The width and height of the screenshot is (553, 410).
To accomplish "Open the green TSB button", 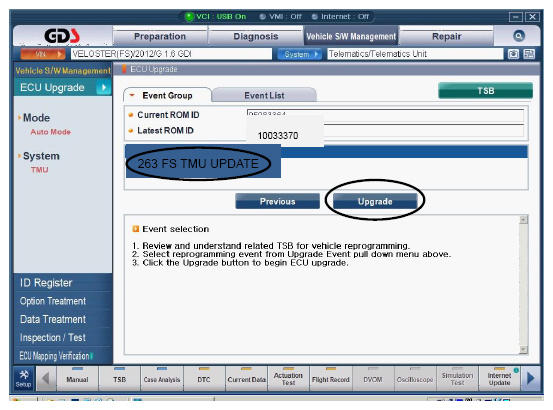I will tap(485, 91).
